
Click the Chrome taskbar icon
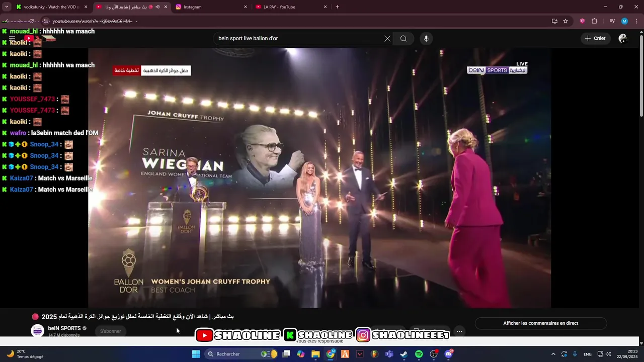331,354
